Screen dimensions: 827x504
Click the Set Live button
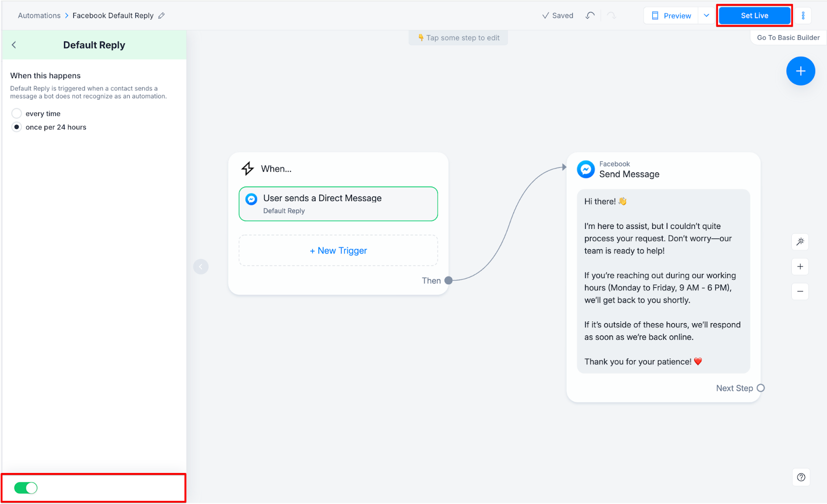[x=754, y=16]
